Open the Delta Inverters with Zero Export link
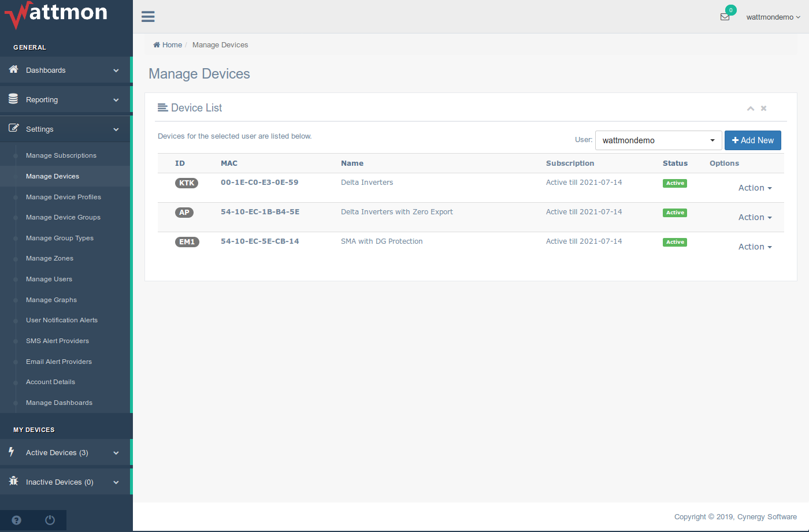The image size is (809, 532). pyautogui.click(x=396, y=212)
